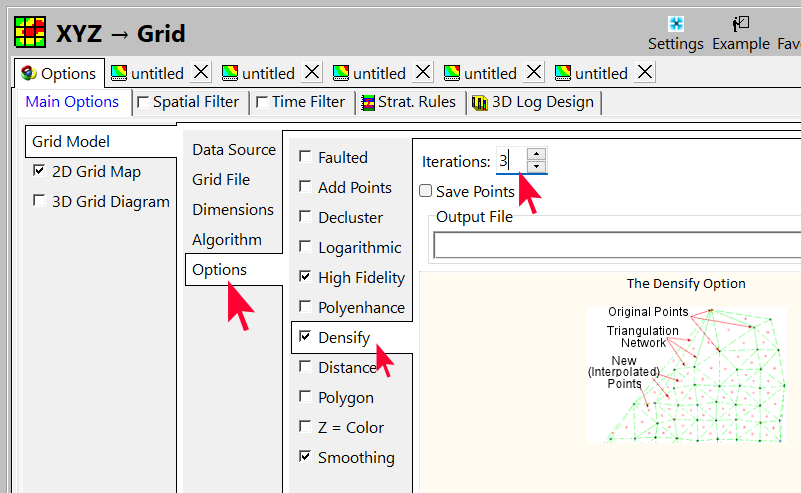Enable the 3D Grid Diagram checkbox
801x493 pixels.
click(39, 201)
